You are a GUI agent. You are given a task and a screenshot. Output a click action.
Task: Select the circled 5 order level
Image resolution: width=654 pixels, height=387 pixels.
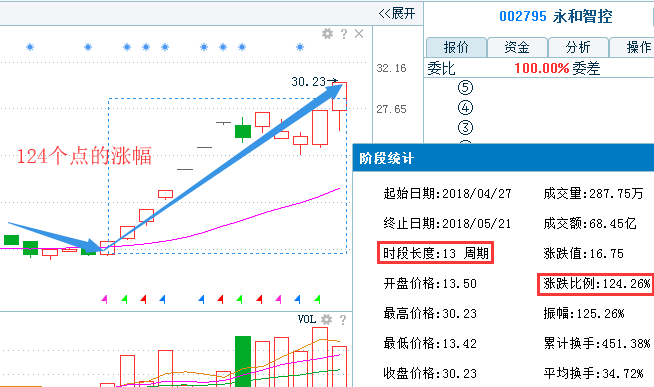click(x=465, y=88)
